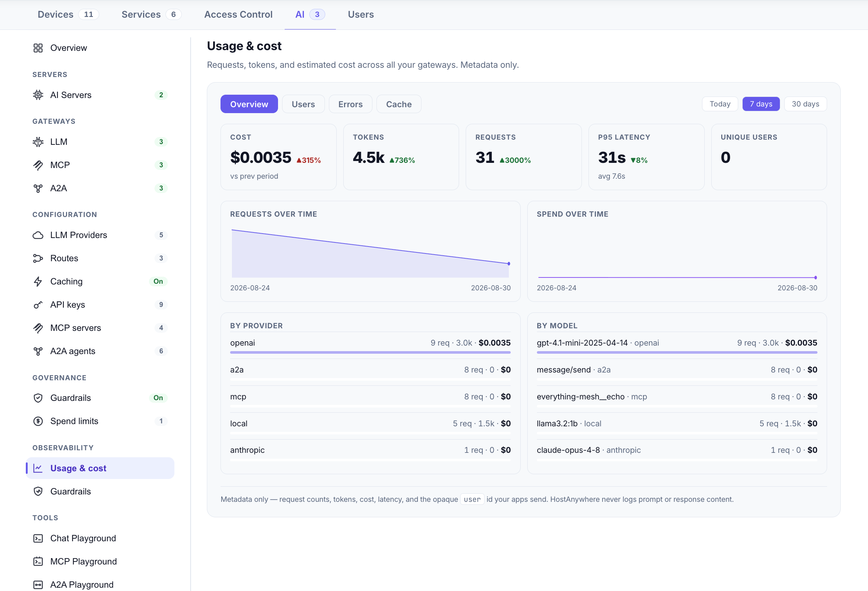Click the Spend over time end point
Screen dimensions: 868x591
[x=816, y=277]
